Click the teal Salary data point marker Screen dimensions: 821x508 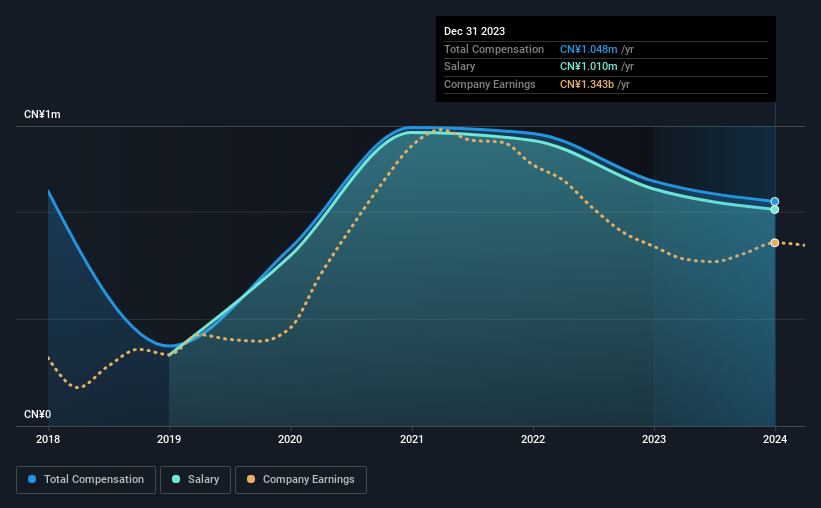[774, 209]
